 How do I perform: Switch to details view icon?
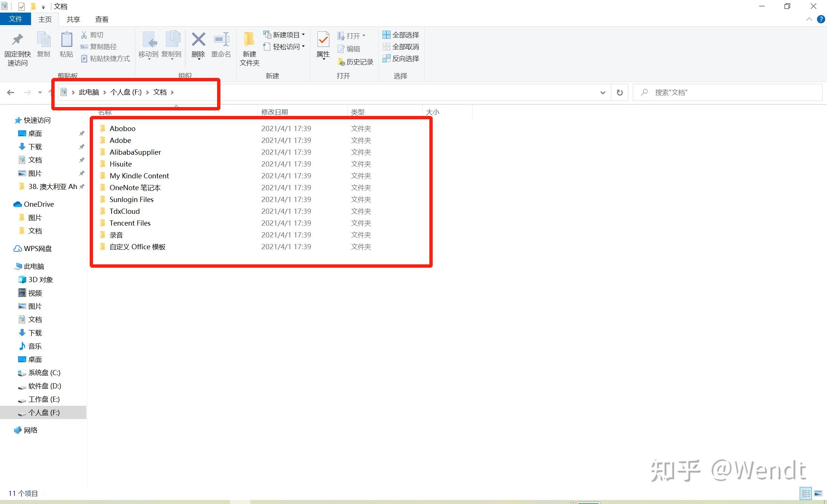(806, 493)
